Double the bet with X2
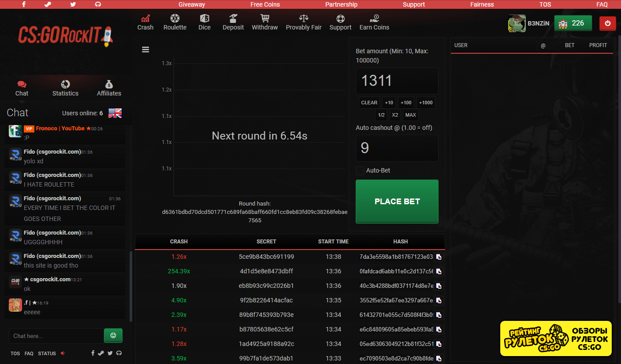 click(395, 115)
